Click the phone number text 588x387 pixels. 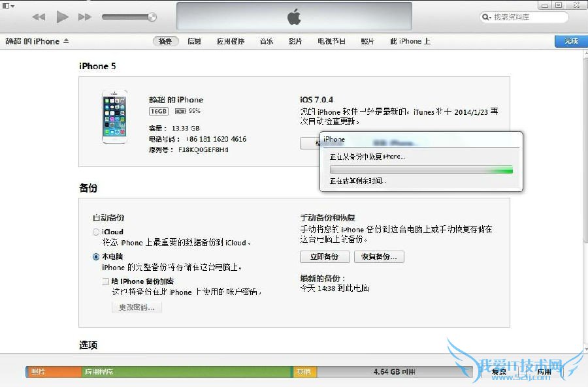pos(216,139)
